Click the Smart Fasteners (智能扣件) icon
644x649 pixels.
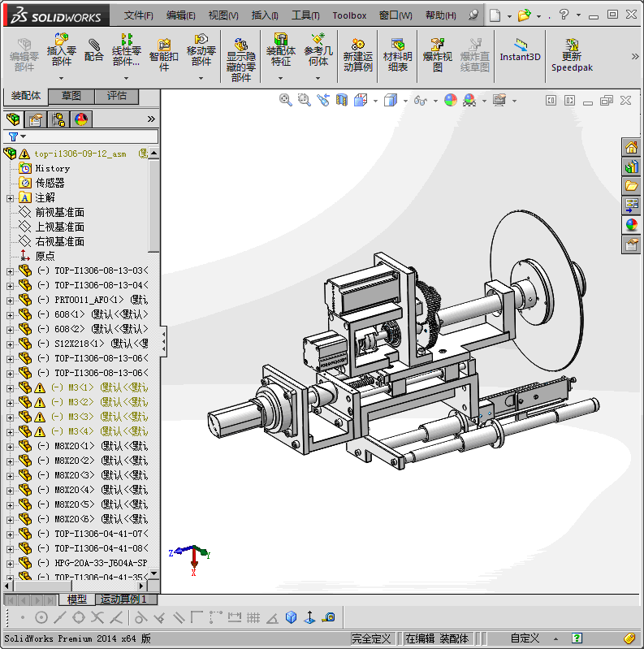pos(164,54)
